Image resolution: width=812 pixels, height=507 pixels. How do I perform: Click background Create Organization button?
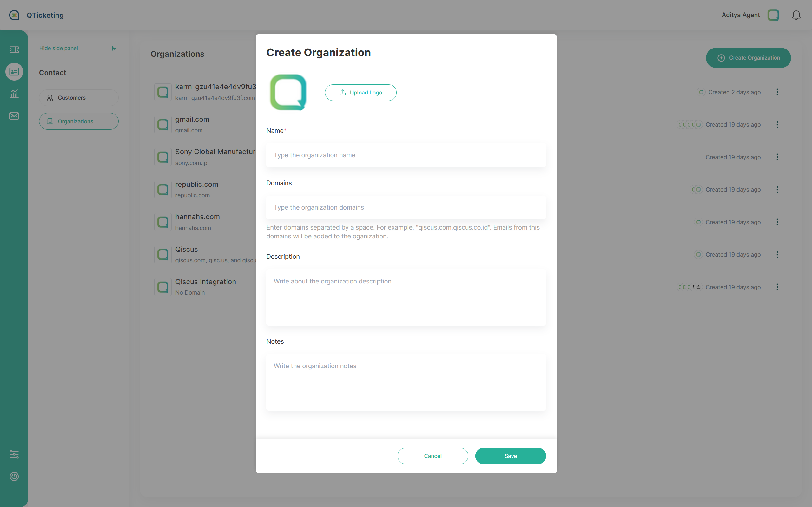click(x=749, y=58)
